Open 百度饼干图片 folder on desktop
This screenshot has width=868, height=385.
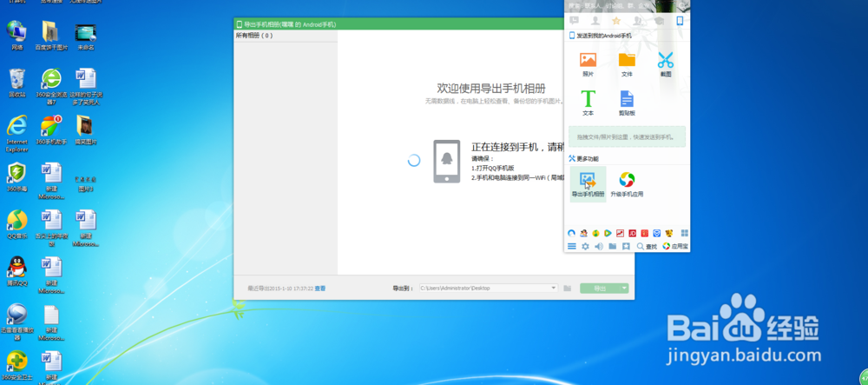click(51, 36)
